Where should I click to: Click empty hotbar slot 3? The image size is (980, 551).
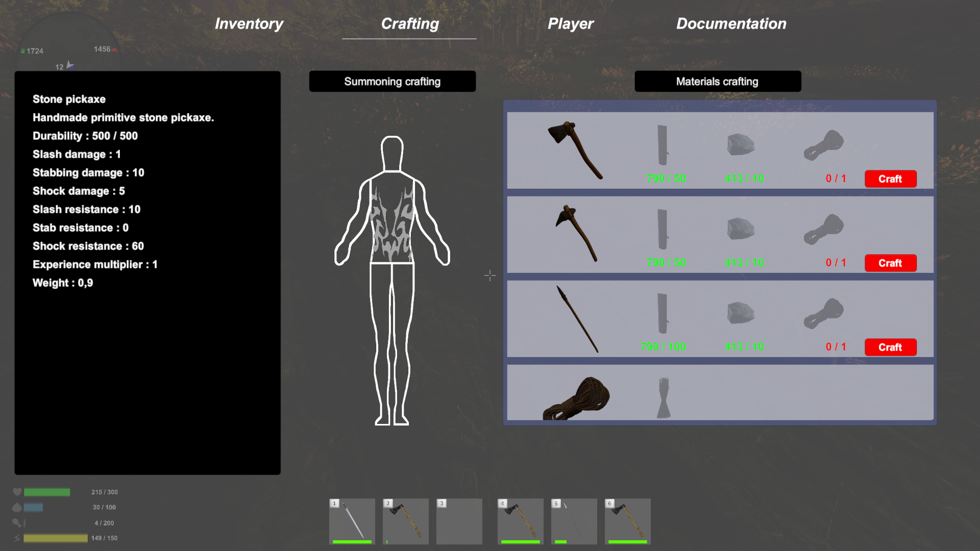459,521
